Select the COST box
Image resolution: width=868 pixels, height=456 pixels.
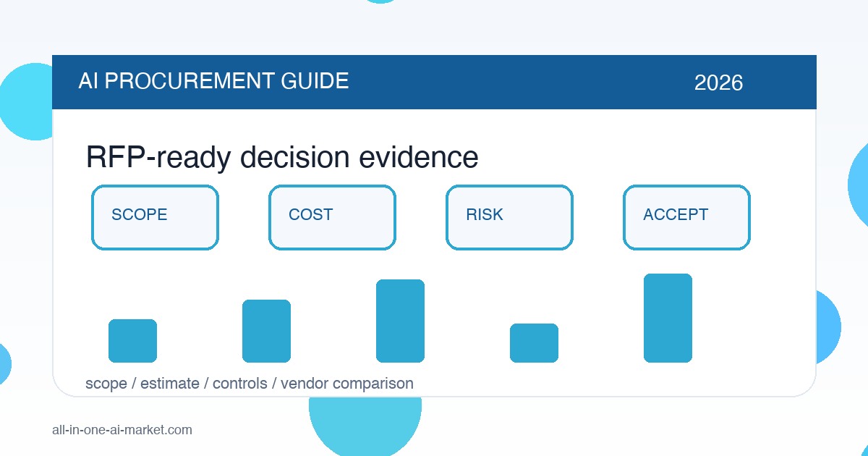point(332,217)
